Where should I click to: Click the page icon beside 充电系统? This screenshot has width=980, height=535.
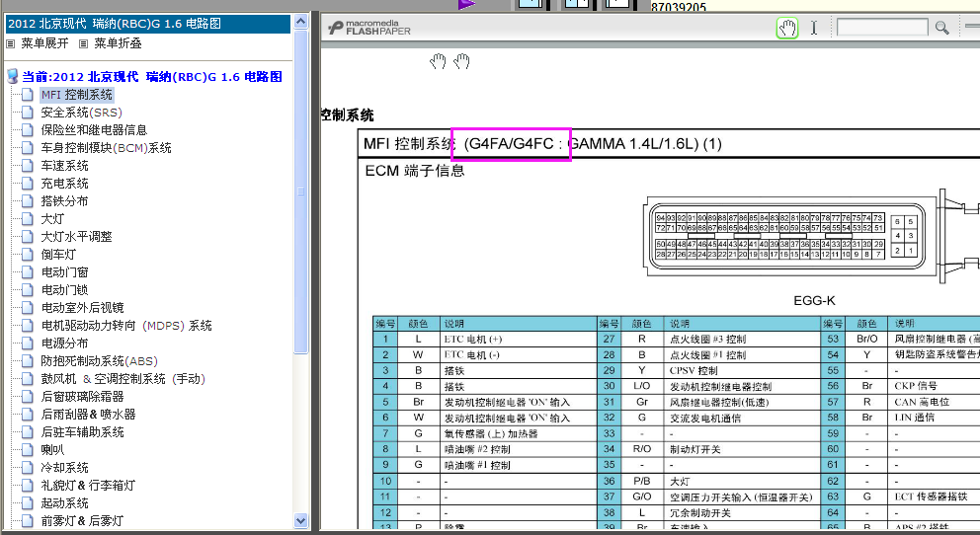(27, 184)
